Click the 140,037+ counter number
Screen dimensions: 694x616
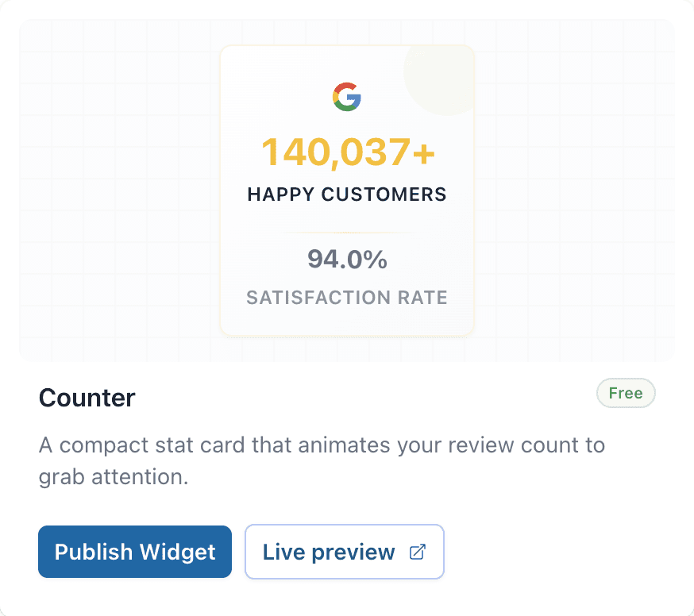(348, 152)
